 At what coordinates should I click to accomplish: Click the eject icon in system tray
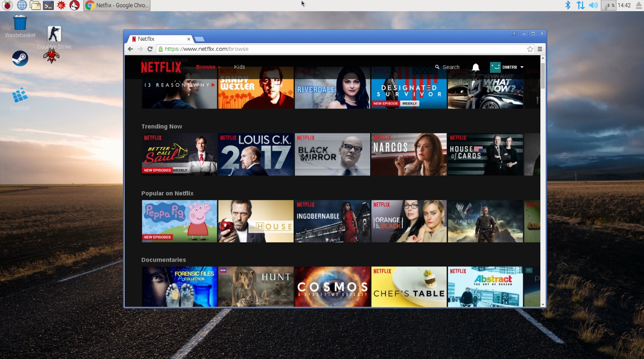click(639, 5)
